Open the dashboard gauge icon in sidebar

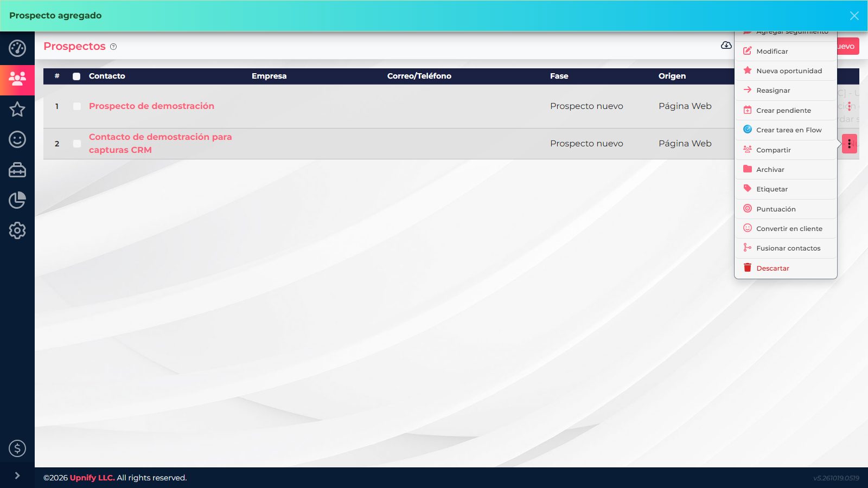pyautogui.click(x=17, y=48)
